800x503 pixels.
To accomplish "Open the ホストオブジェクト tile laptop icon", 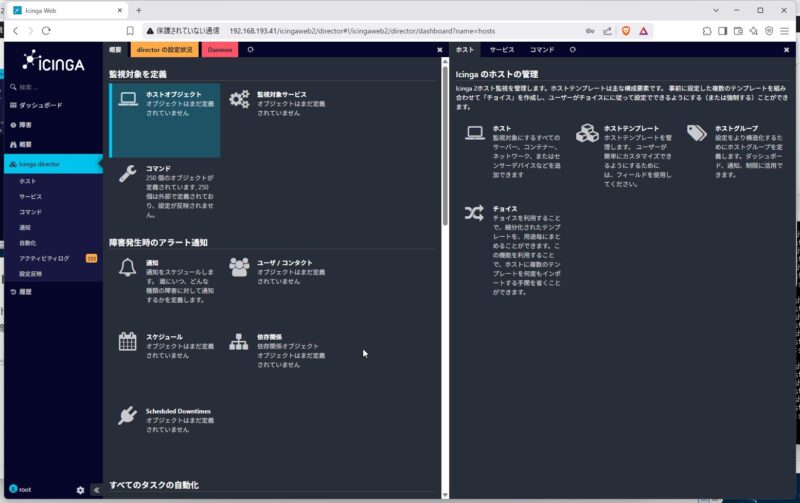I will click(x=128, y=98).
